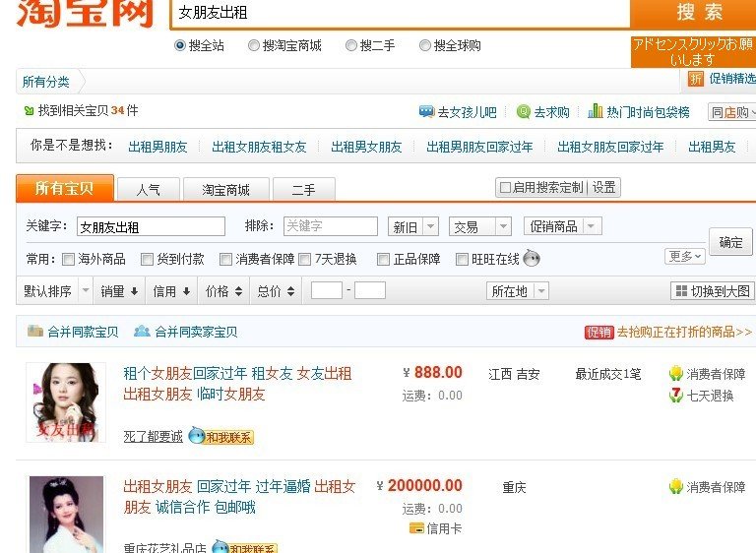Click the green Q icon for 去求购
The width and height of the screenshot is (756, 553).
523,112
